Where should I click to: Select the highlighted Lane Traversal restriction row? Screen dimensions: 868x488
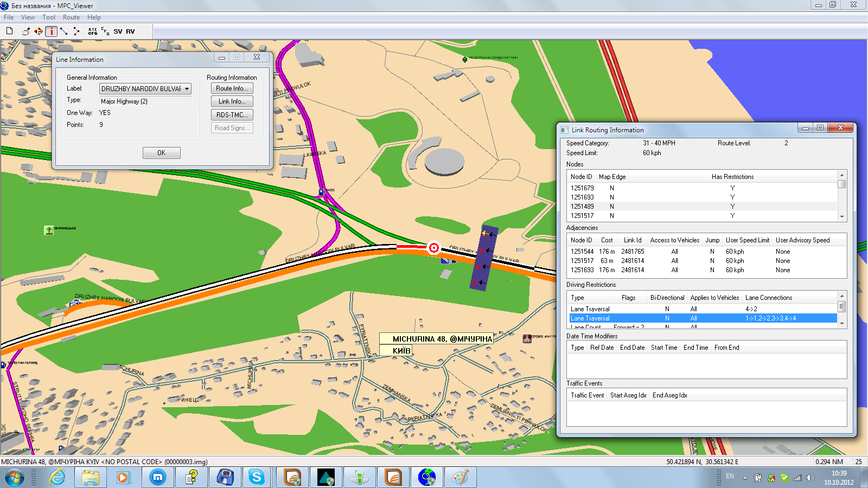click(703, 318)
